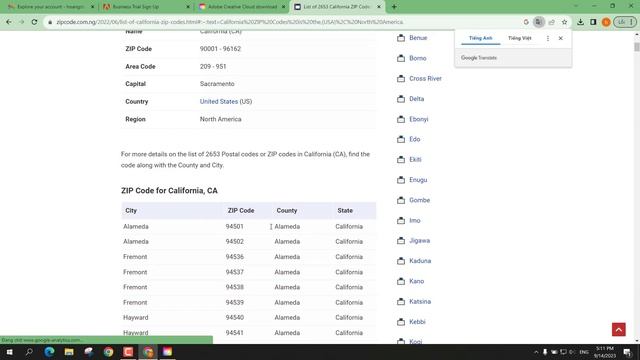
Task: Go back to the previous page
Action: click(9, 22)
